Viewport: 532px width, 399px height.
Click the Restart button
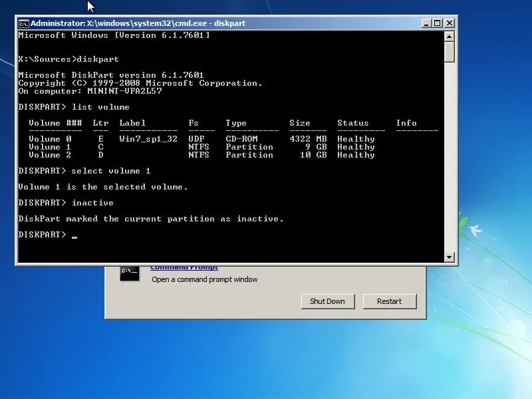click(390, 301)
